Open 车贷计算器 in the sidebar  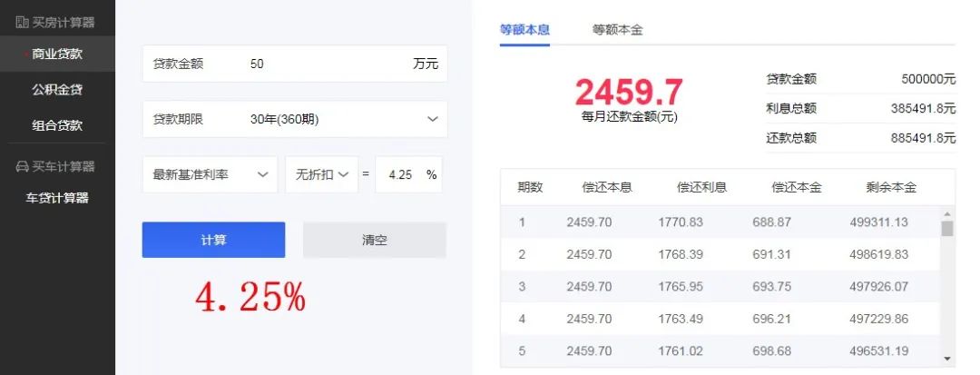(x=57, y=198)
